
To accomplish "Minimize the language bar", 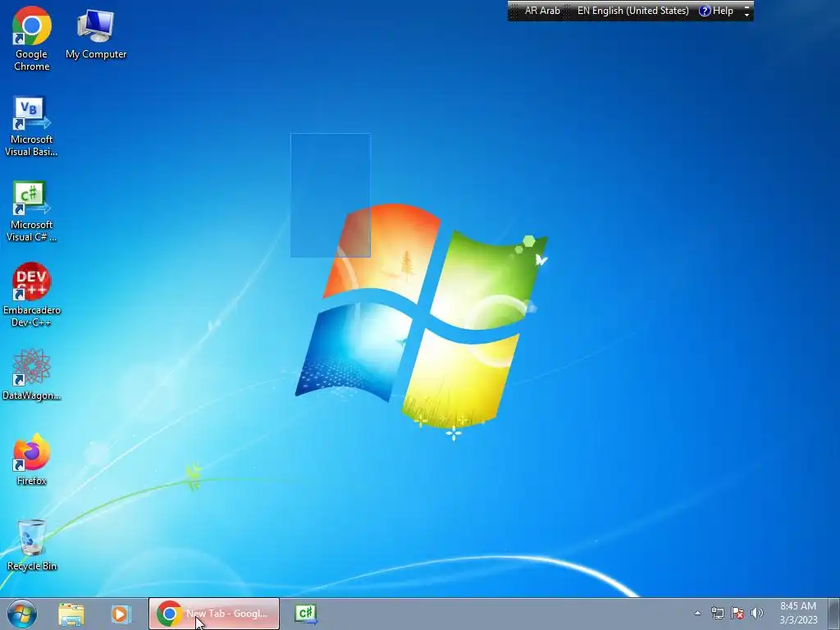I will pyautogui.click(x=746, y=7).
